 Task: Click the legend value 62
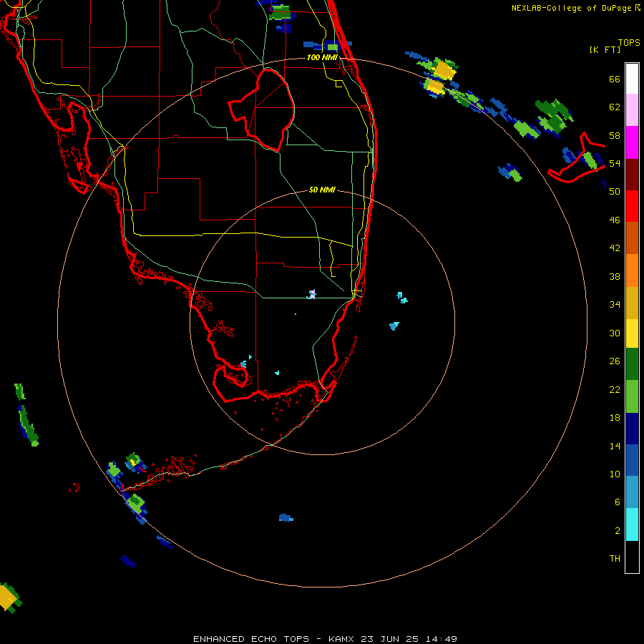(615, 107)
